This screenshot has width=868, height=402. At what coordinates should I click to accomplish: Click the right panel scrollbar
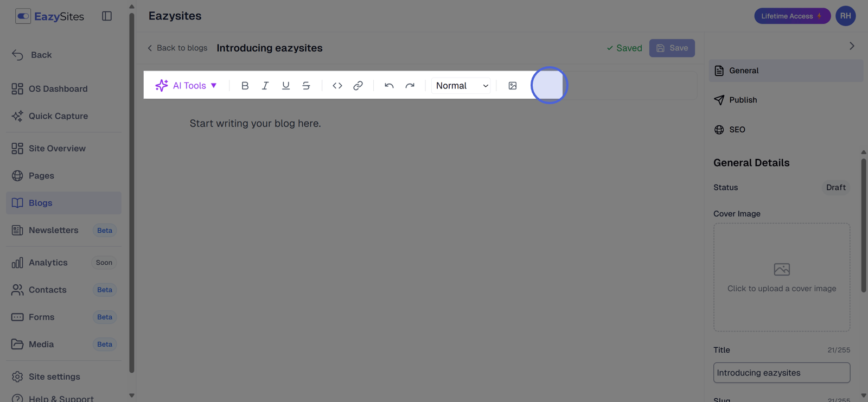pyautogui.click(x=864, y=225)
